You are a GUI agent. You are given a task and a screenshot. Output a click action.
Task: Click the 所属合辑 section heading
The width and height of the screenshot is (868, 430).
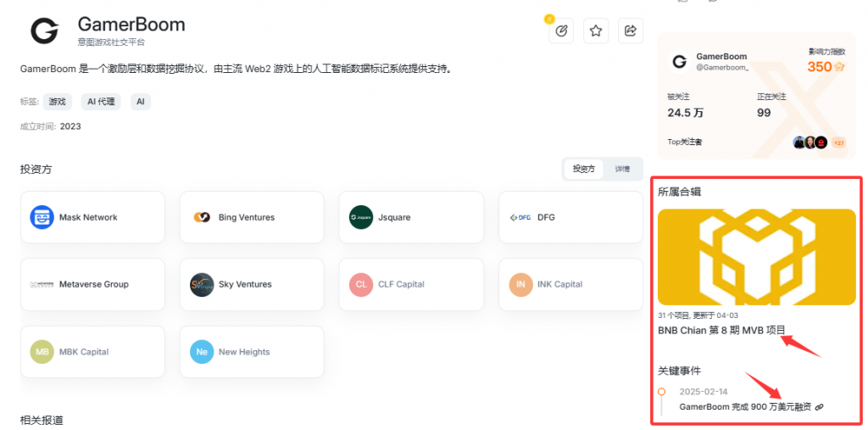click(x=679, y=193)
